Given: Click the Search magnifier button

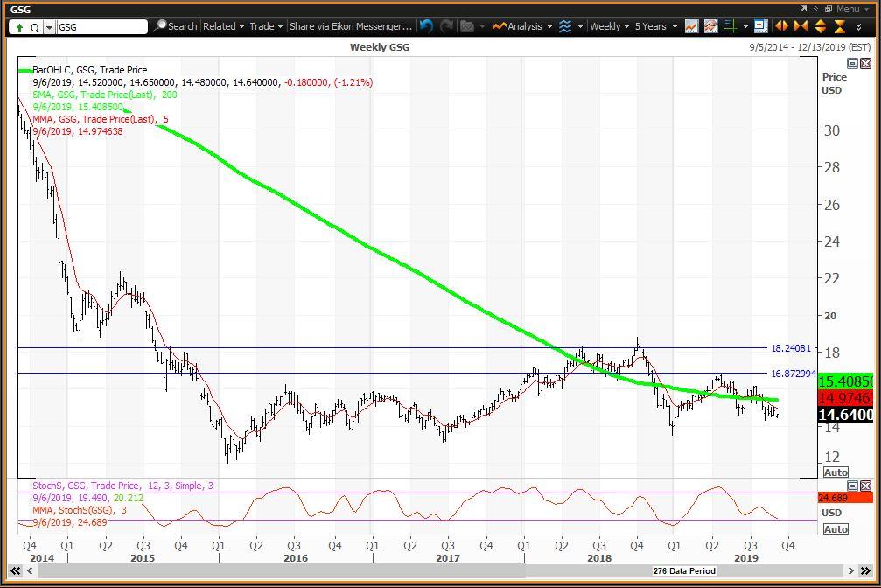Looking at the screenshot, I should (x=175, y=26).
